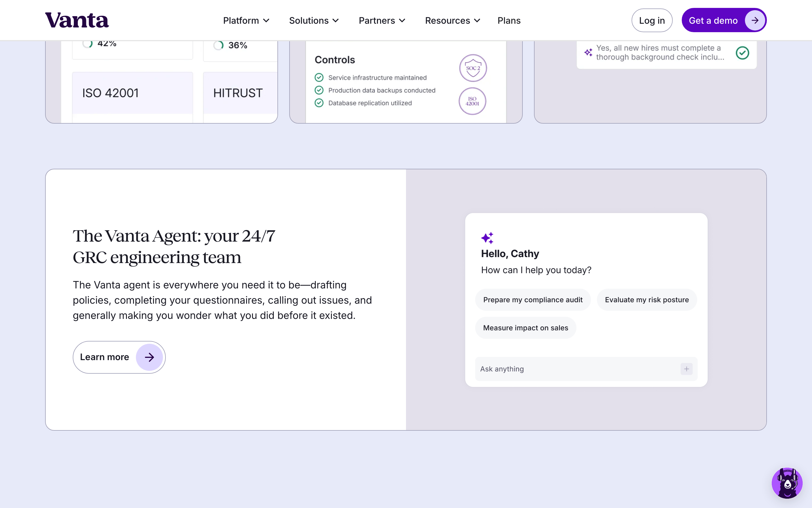This screenshot has height=508, width=812.
Task: Open the Partners dropdown
Action: [x=382, y=21]
